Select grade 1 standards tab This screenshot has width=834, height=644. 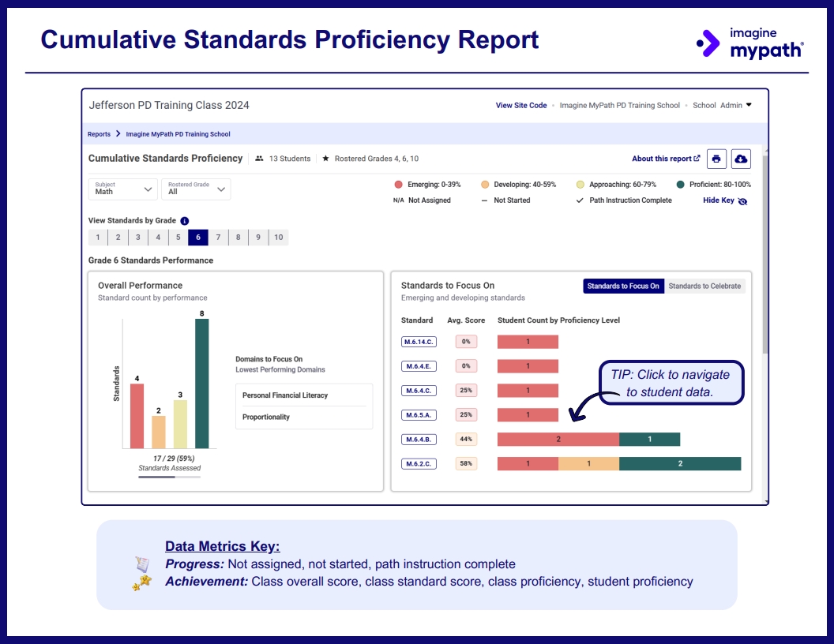coord(98,238)
